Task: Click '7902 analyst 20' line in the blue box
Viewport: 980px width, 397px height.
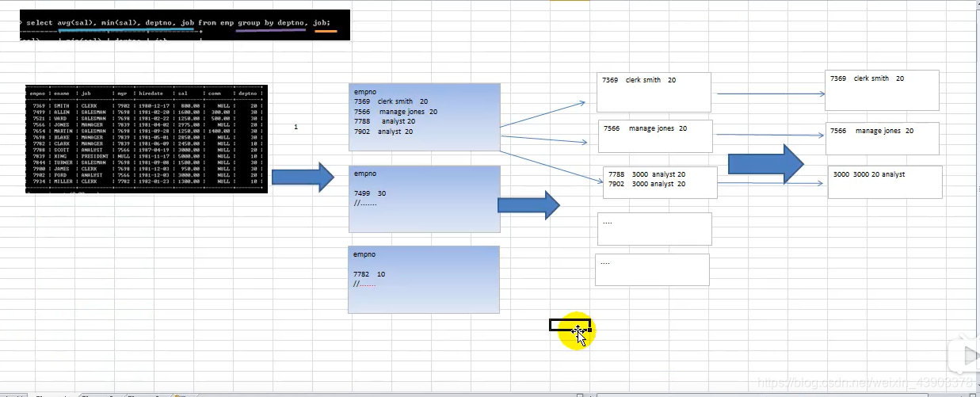Action: tap(383, 132)
